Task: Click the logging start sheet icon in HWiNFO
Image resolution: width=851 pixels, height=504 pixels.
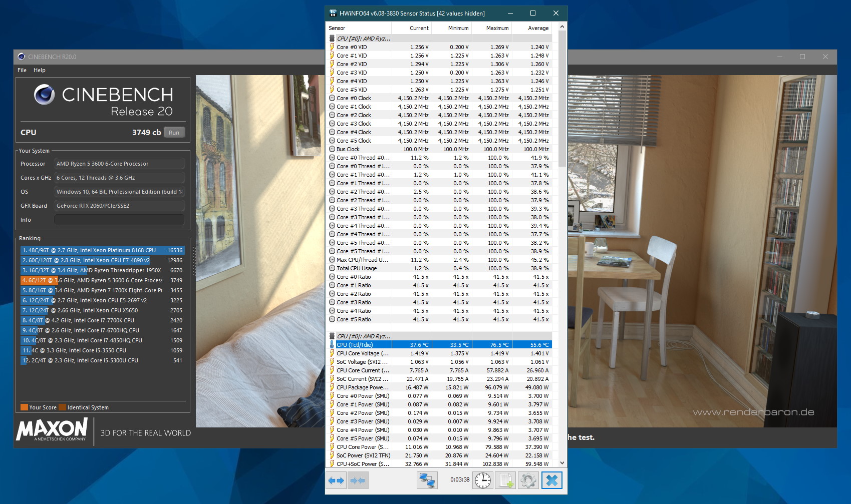Action: pos(505,480)
